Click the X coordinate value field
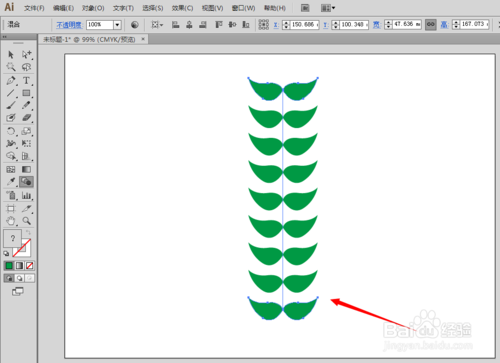Image resolution: width=500 pixels, height=363 pixels. point(305,24)
